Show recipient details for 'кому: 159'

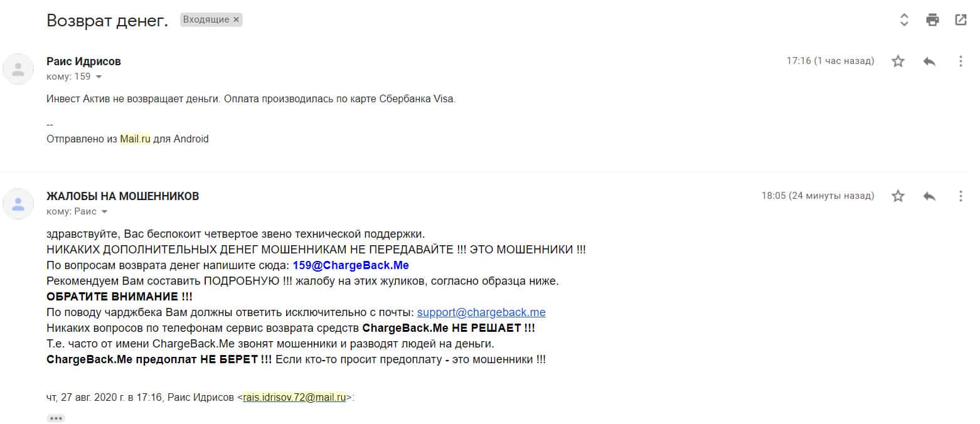[x=99, y=77]
